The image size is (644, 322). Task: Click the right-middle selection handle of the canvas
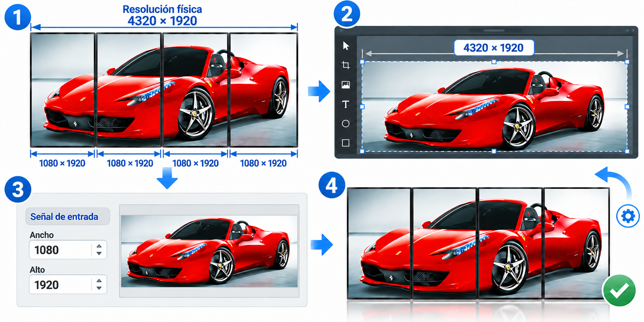click(627, 107)
